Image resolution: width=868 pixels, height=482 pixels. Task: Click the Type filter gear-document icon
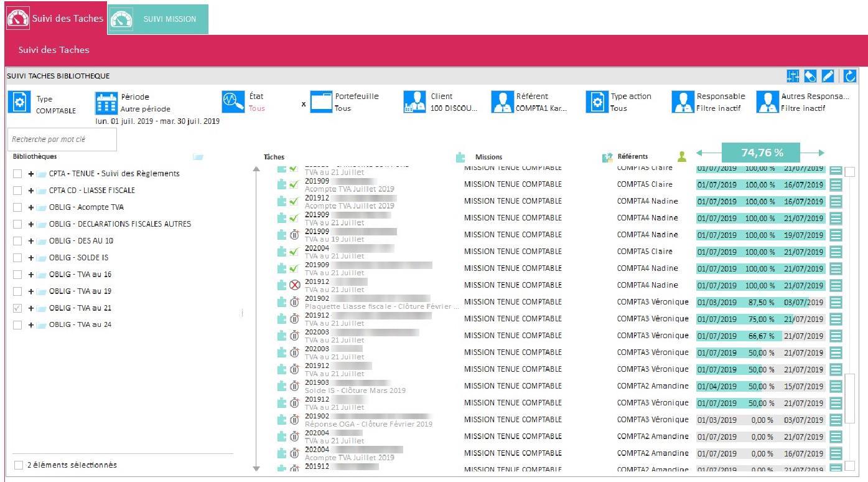tap(19, 102)
